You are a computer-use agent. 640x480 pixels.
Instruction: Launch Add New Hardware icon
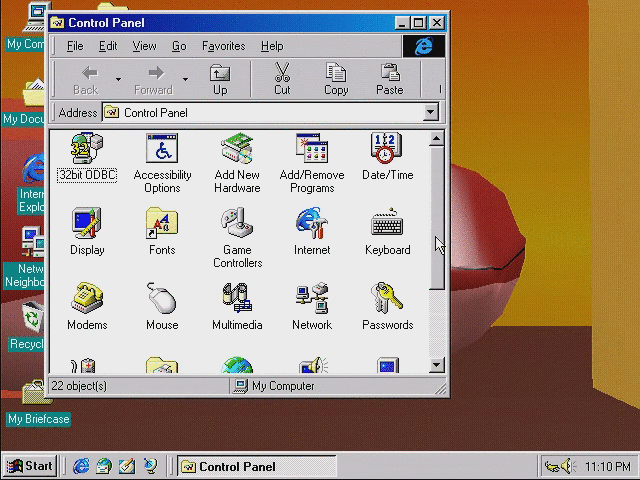[237, 148]
